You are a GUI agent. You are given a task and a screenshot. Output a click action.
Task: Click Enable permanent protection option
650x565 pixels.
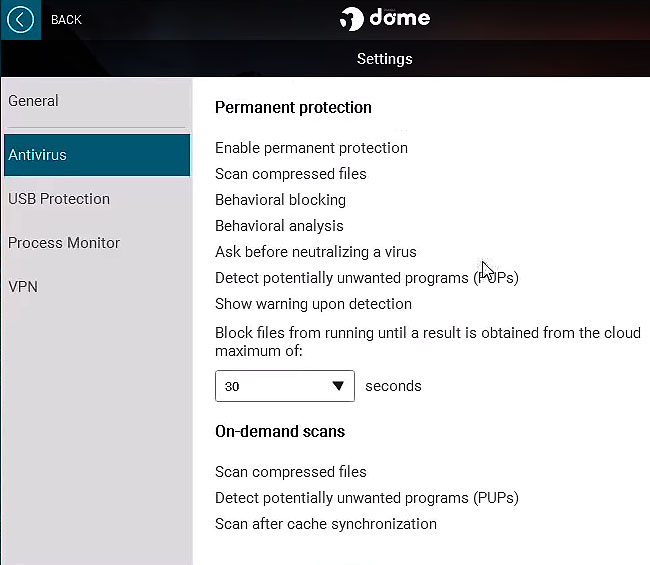tap(311, 148)
